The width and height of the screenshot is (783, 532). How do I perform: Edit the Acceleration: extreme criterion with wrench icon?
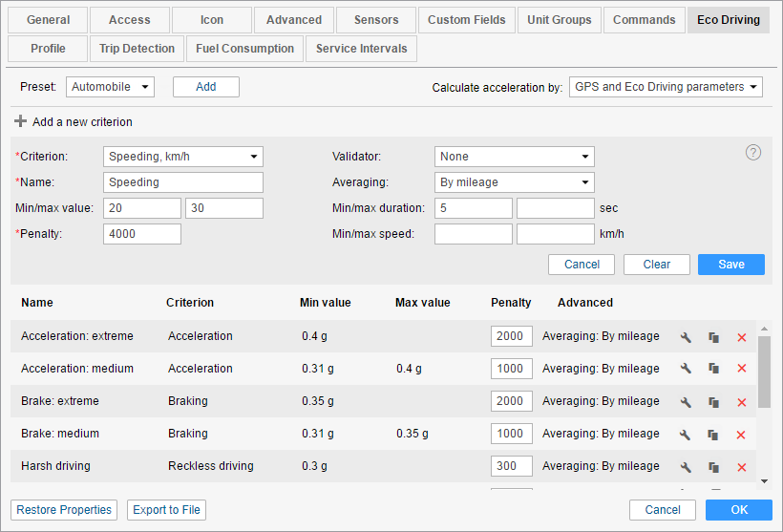pos(685,337)
